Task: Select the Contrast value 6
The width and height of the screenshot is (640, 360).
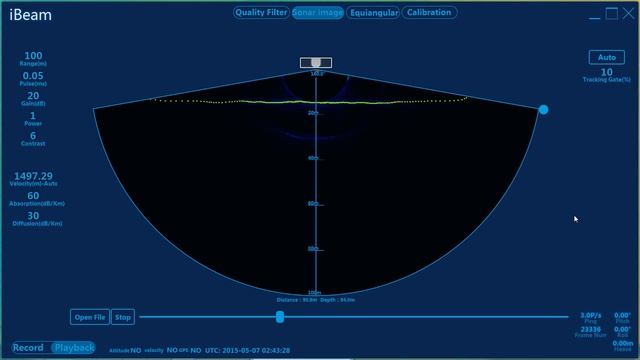Action: 33,136
